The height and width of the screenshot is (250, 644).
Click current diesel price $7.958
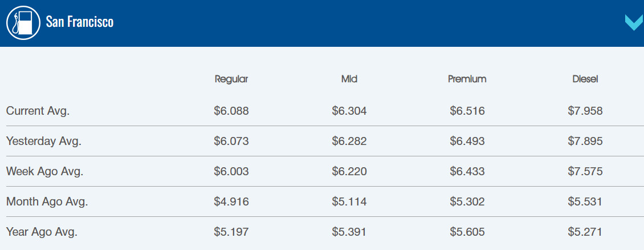(x=585, y=111)
